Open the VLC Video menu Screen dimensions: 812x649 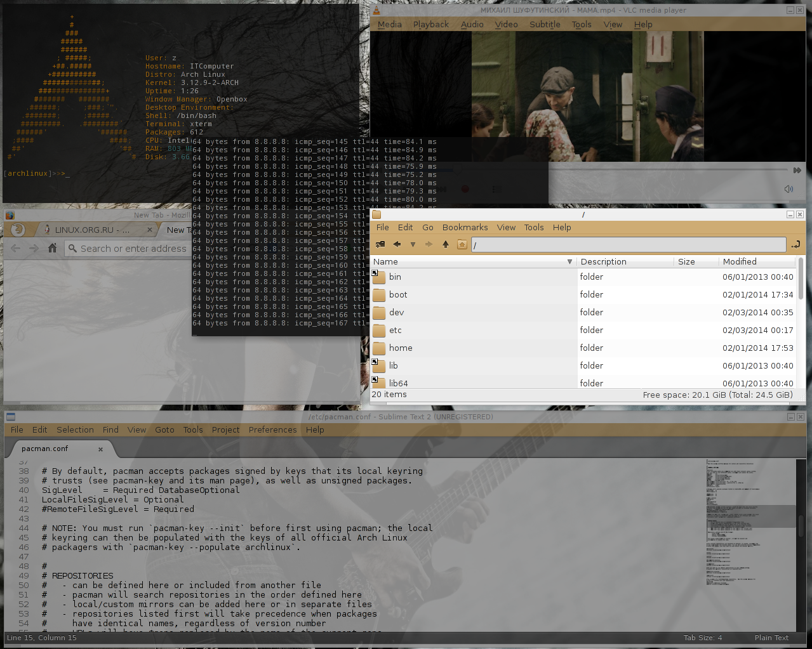(507, 24)
